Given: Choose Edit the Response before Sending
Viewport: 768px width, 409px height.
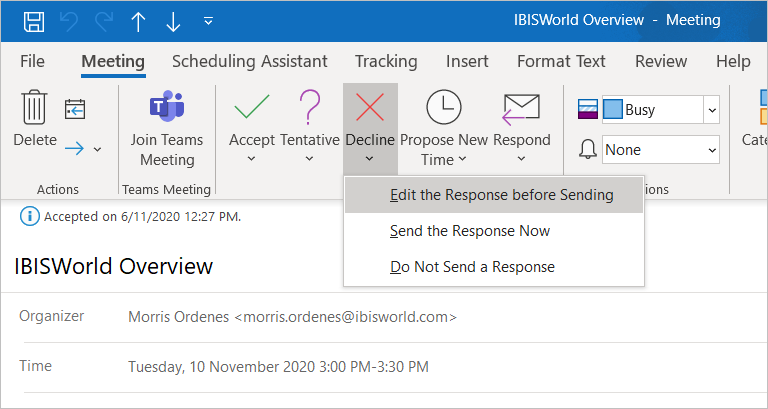Looking at the screenshot, I should click(x=501, y=195).
